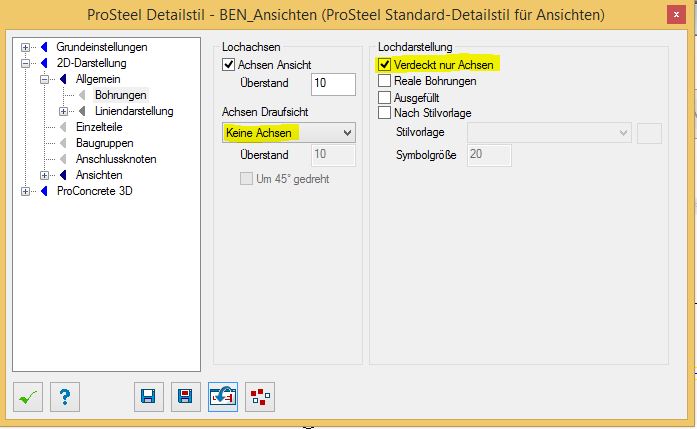Close the ProSteel Detailstil dialog

pyautogui.click(x=676, y=15)
